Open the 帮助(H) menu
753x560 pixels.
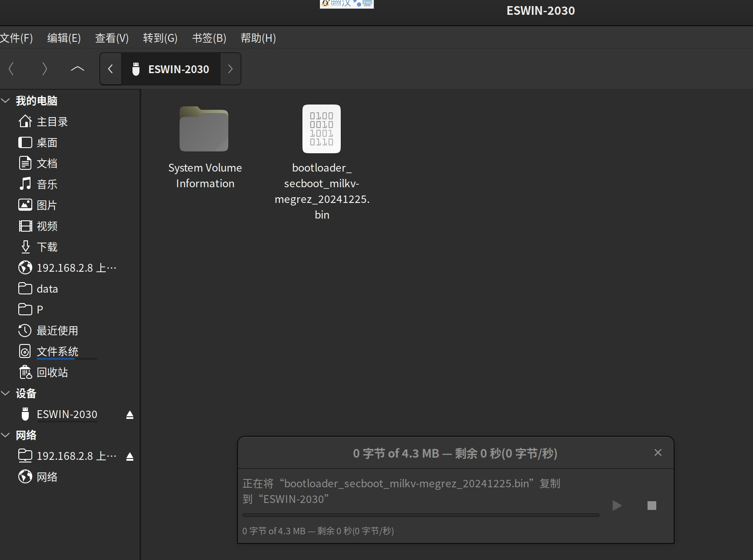pyautogui.click(x=258, y=38)
